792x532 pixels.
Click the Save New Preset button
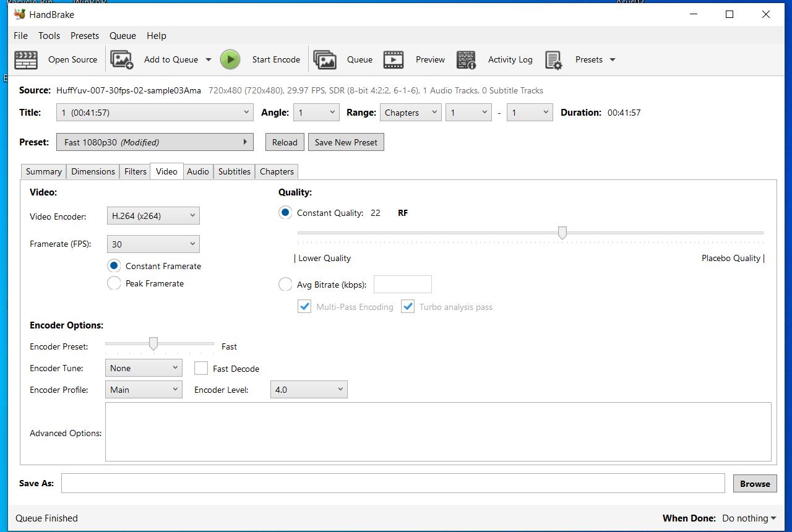(x=346, y=142)
